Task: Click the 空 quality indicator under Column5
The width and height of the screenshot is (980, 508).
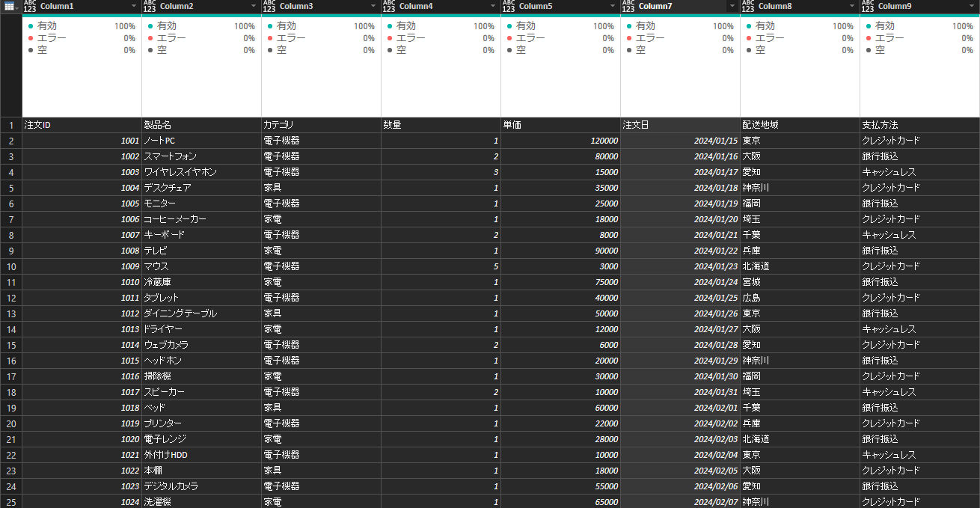Action: (x=560, y=50)
